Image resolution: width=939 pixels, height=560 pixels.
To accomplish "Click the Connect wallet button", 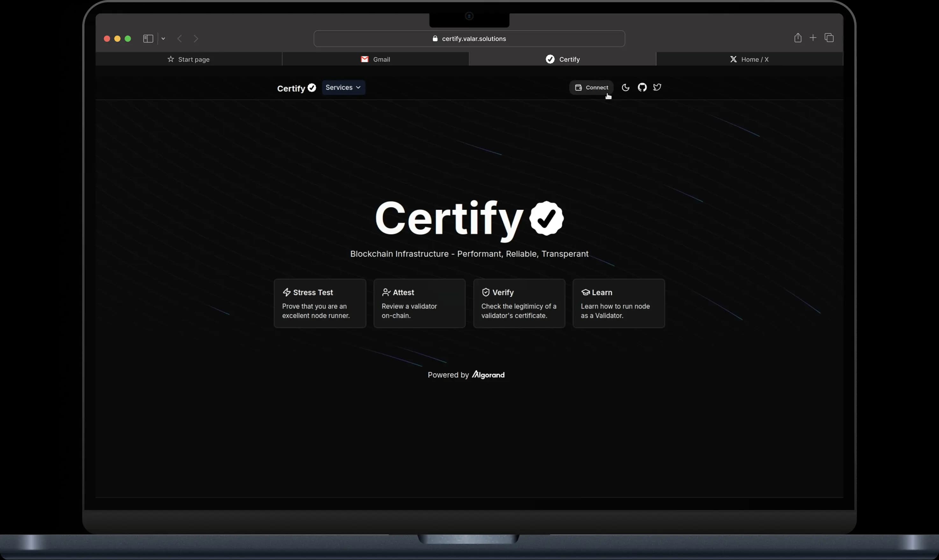I will point(591,88).
